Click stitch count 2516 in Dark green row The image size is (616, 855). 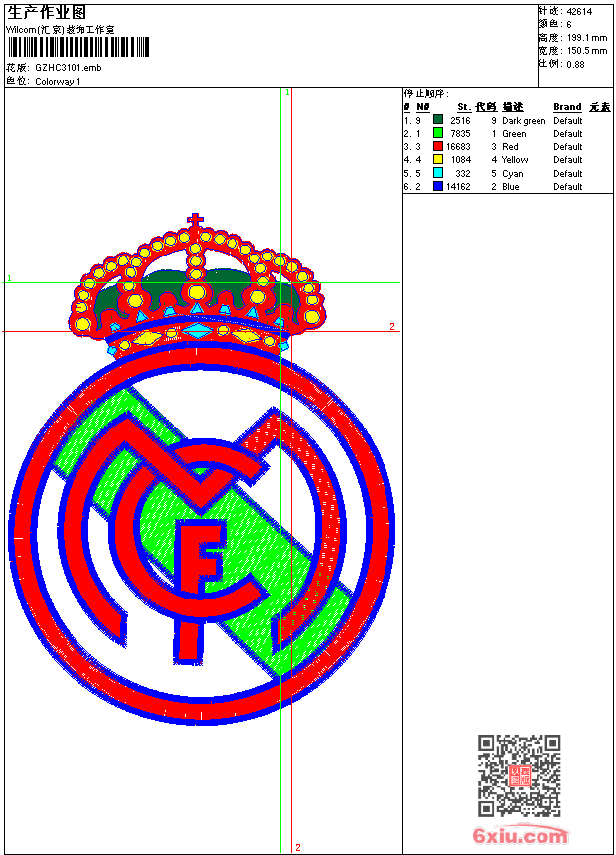click(x=460, y=121)
